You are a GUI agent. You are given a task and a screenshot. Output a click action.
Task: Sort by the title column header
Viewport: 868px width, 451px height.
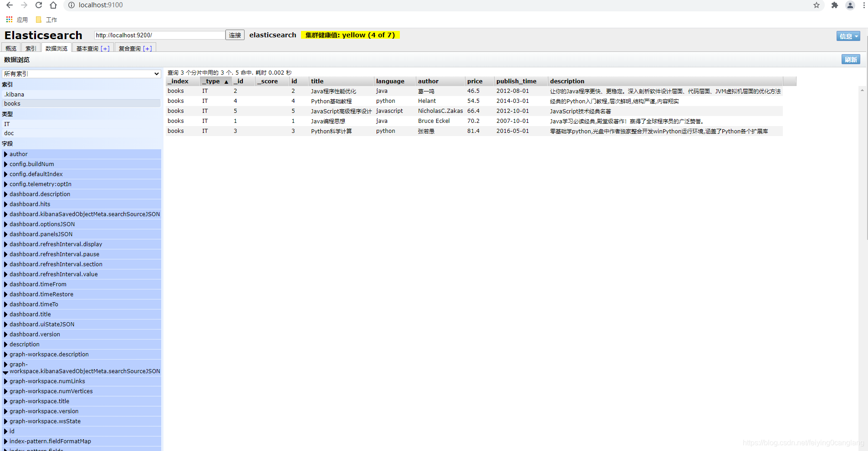(x=342, y=81)
